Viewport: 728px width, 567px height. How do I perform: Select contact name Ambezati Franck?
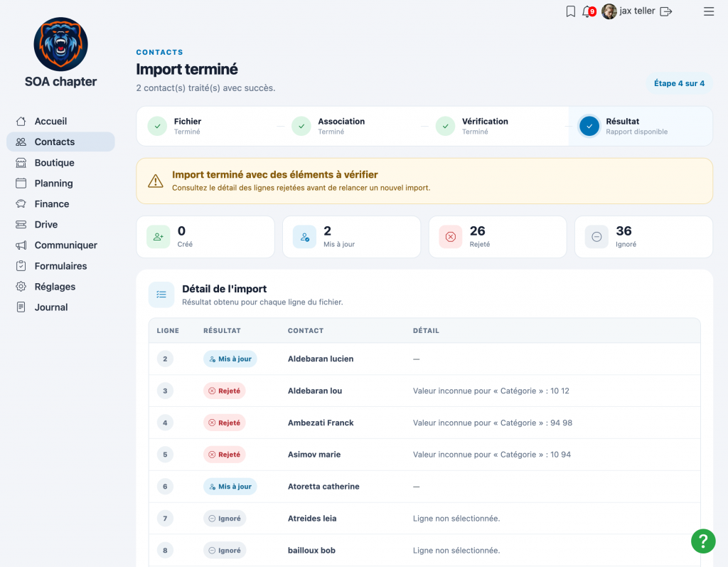coord(321,423)
